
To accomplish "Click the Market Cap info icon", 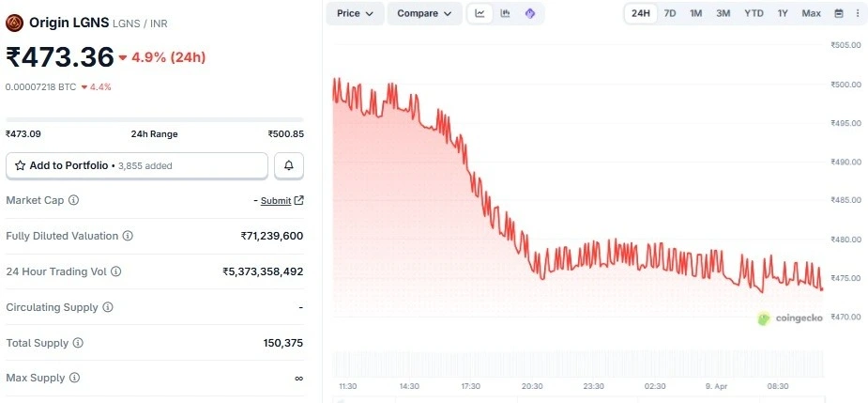I will [x=74, y=200].
